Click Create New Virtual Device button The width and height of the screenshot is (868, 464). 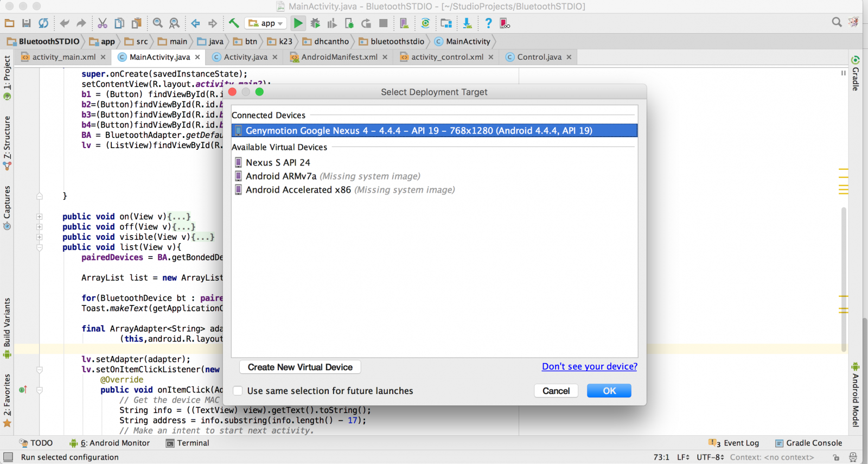pos(300,367)
